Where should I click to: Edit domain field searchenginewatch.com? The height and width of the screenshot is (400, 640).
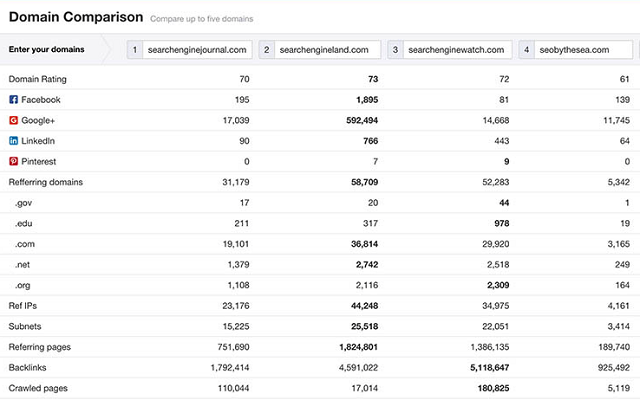point(458,50)
